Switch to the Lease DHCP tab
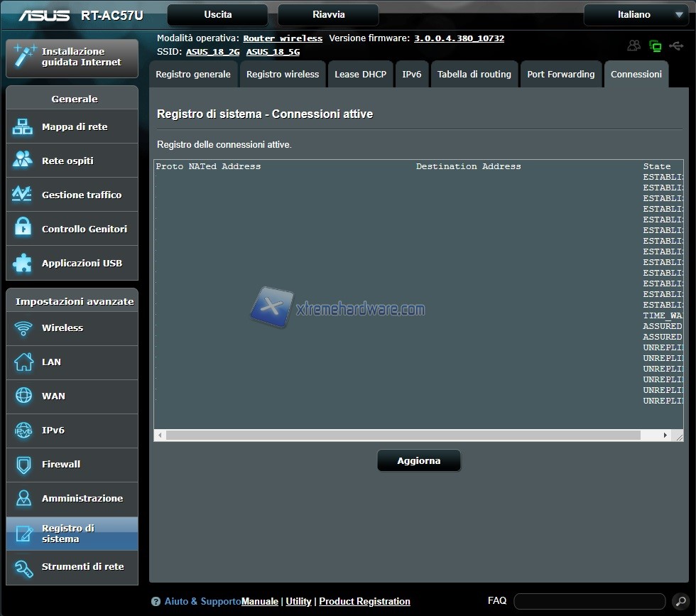Image resolution: width=696 pixels, height=616 pixels. 360,75
